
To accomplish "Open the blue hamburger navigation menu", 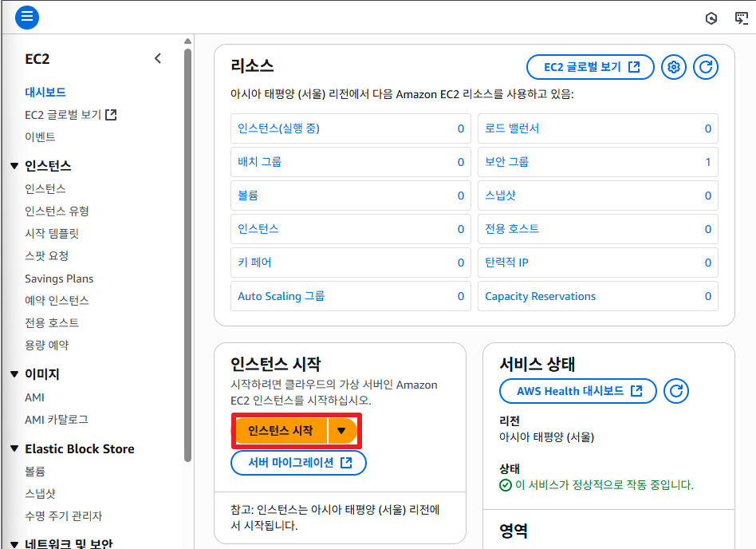I will 27,18.
